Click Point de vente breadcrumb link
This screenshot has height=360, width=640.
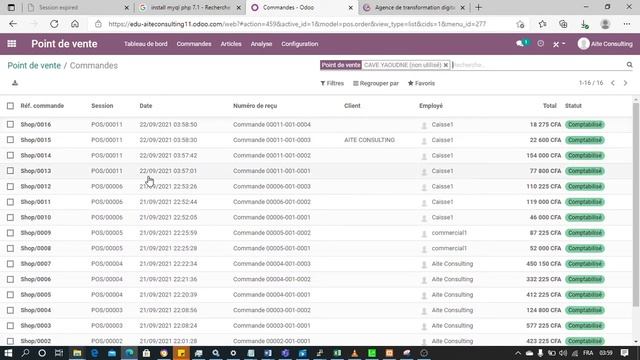[x=34, y=65]
